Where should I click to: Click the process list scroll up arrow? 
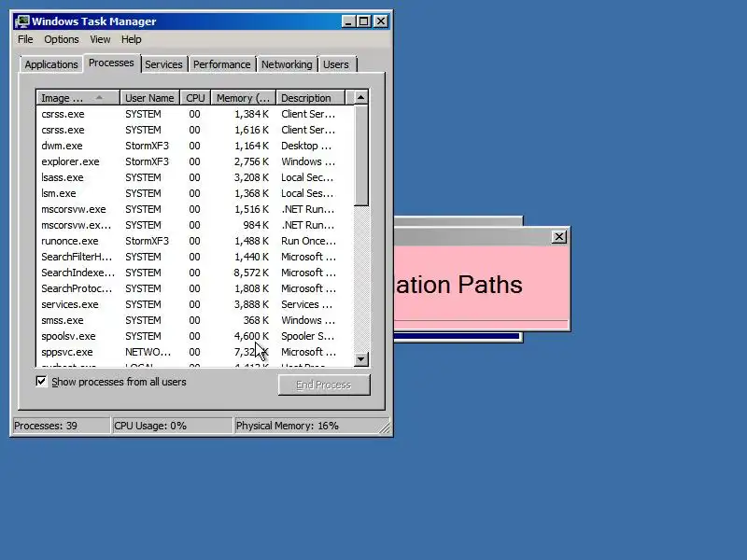pyautogui.click(x=361, y=98)
